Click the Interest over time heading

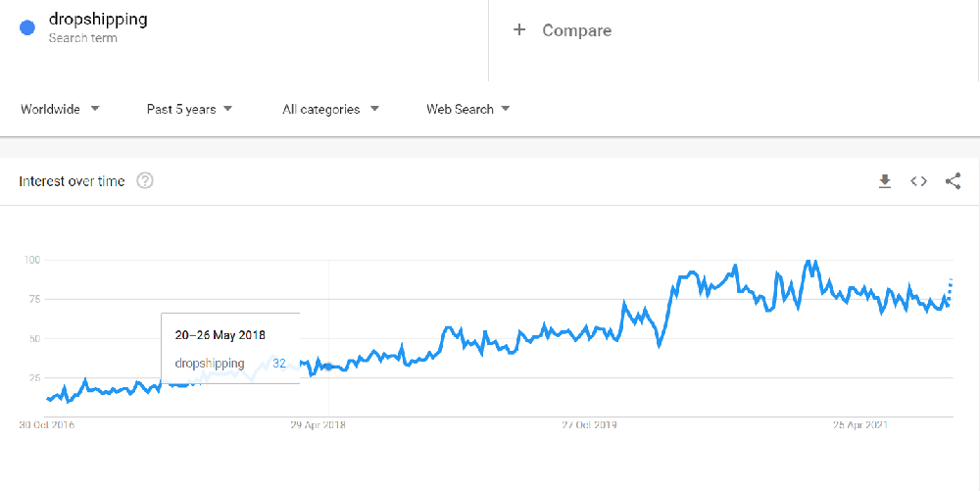72,181
